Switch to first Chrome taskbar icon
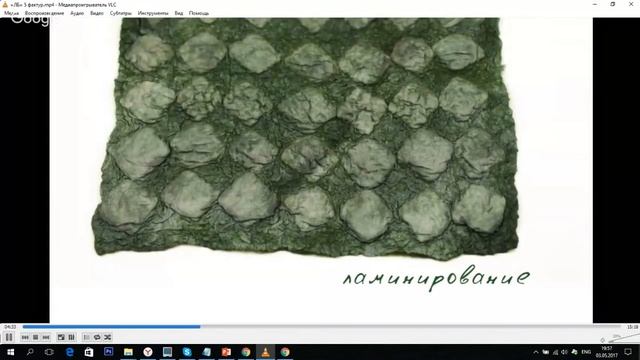The height and width of the screenshot is (360, 640). pos(246,352)
